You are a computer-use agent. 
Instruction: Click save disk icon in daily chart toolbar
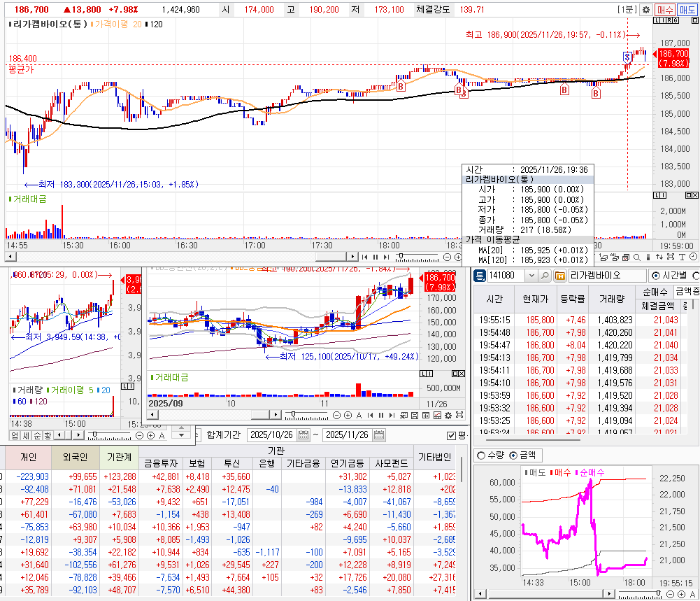[x=415, y=416]
